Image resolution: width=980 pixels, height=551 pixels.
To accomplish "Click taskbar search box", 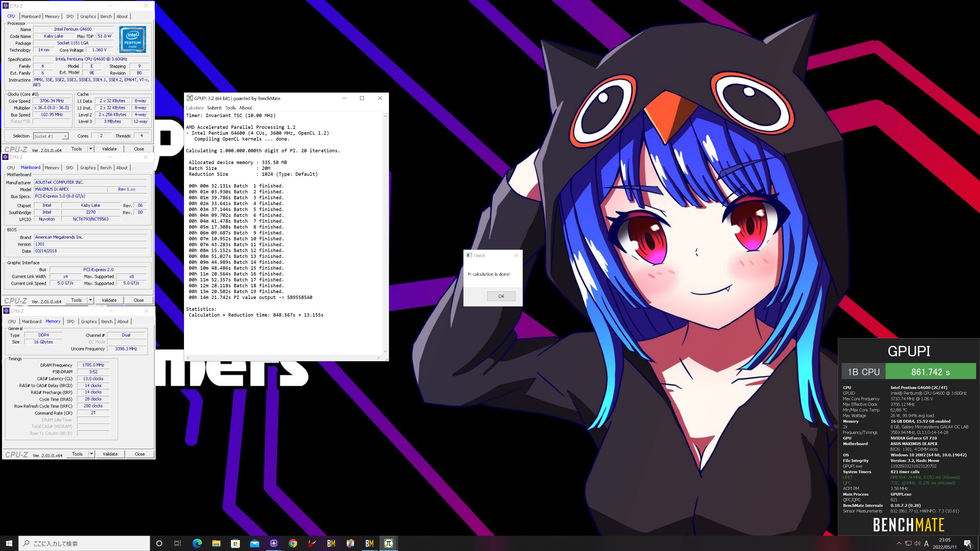I will [84, 543].
